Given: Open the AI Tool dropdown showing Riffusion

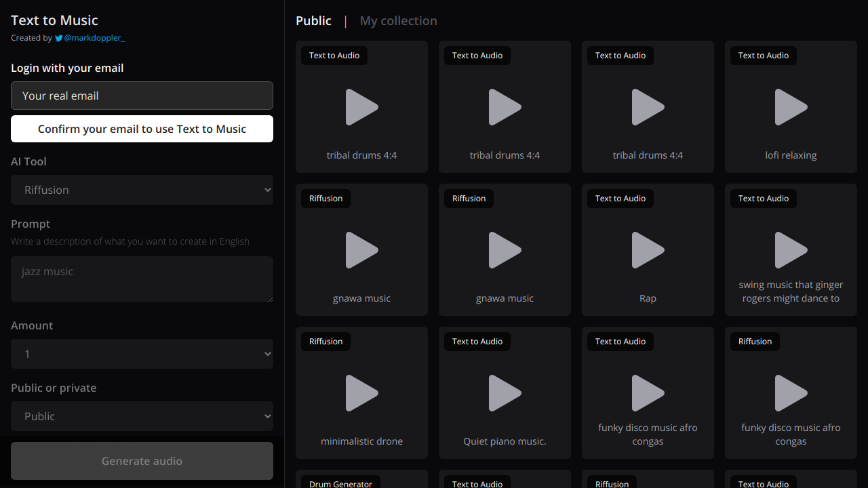Looking at the screenshot, I should (x=142, y=190).
